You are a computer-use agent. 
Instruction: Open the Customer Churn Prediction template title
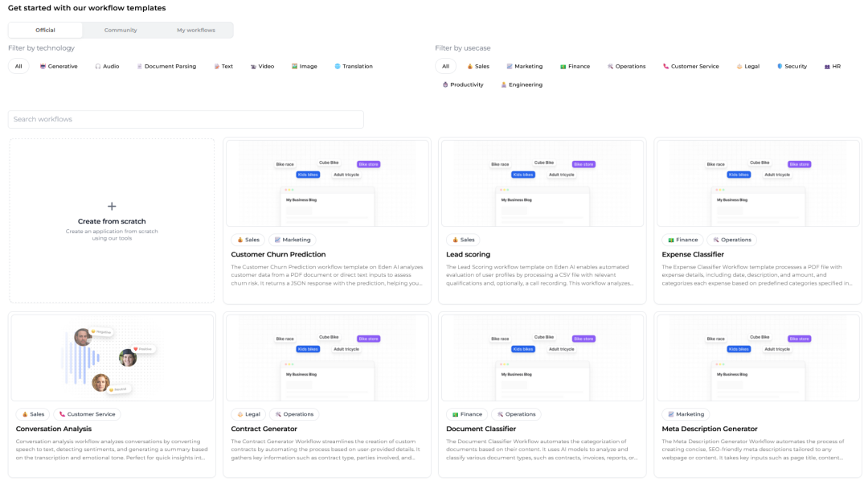coord(278,254)
